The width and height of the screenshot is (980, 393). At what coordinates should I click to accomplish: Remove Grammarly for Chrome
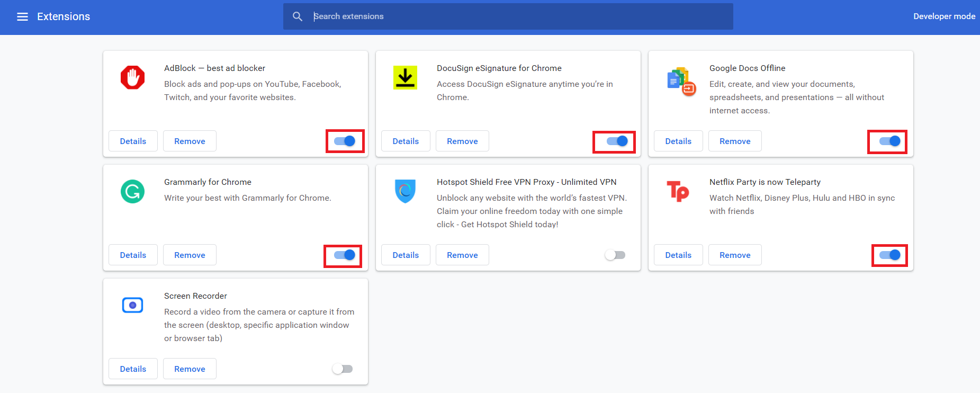[x=190, y=255]
